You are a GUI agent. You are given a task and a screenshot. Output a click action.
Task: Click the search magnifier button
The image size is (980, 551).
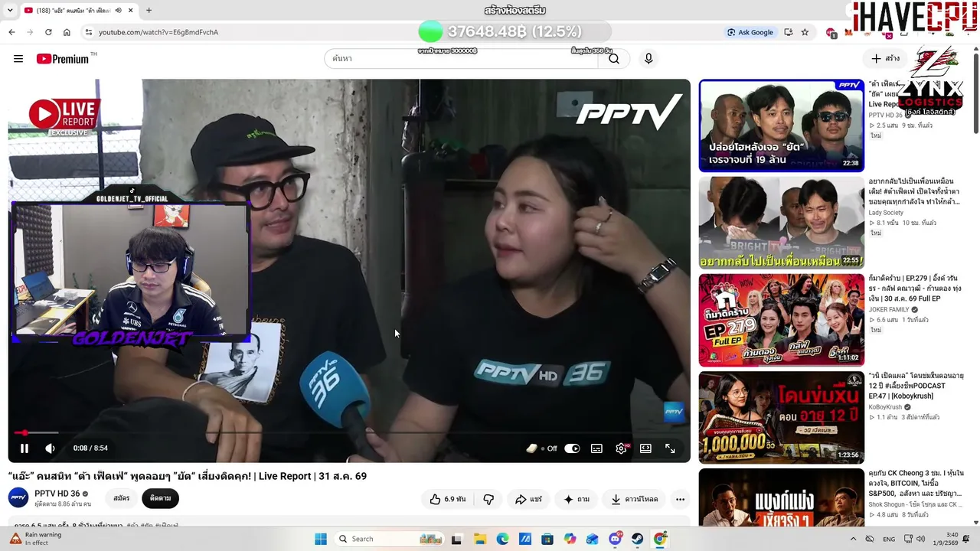point(613,59)
